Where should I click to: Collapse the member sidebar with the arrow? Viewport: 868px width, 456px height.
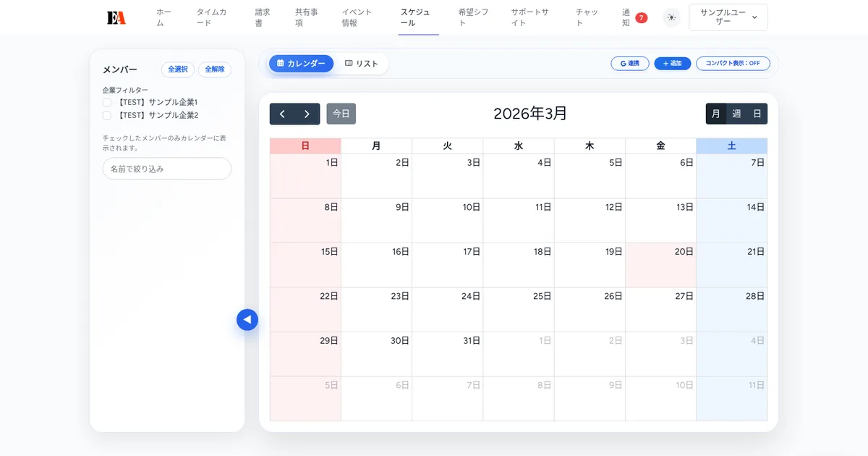click(247, 319)
